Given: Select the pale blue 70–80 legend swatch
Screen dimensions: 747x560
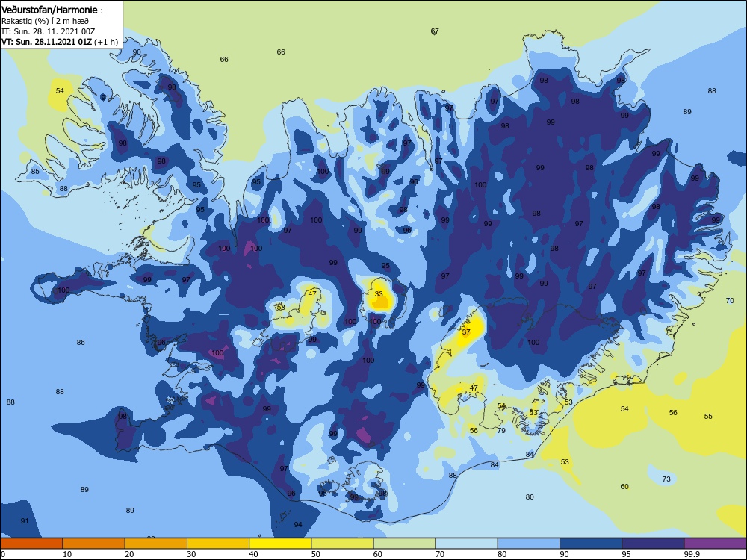Looking at the screenshot, I should [x=466, y=544].
